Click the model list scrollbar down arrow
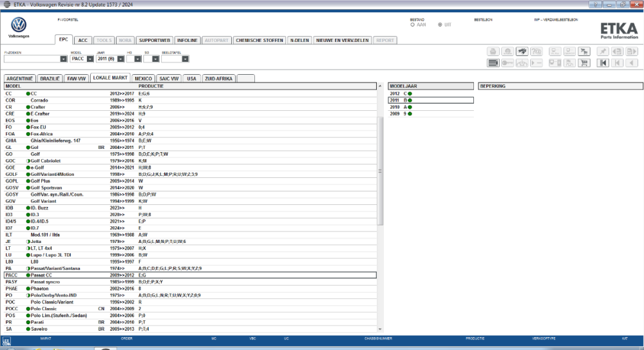This screenshot has height=350, width=644. coord(380,329)
